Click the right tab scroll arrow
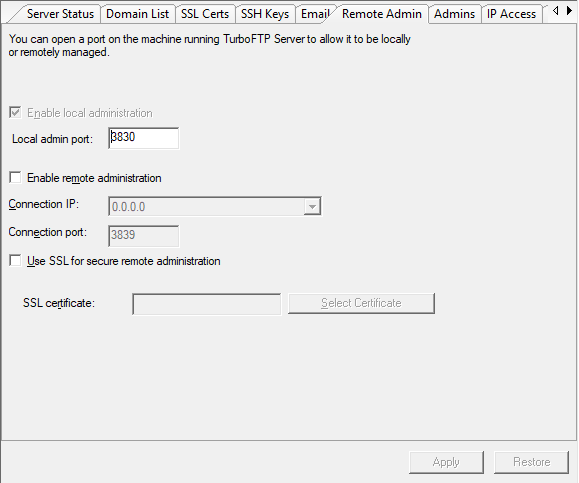 569,11
